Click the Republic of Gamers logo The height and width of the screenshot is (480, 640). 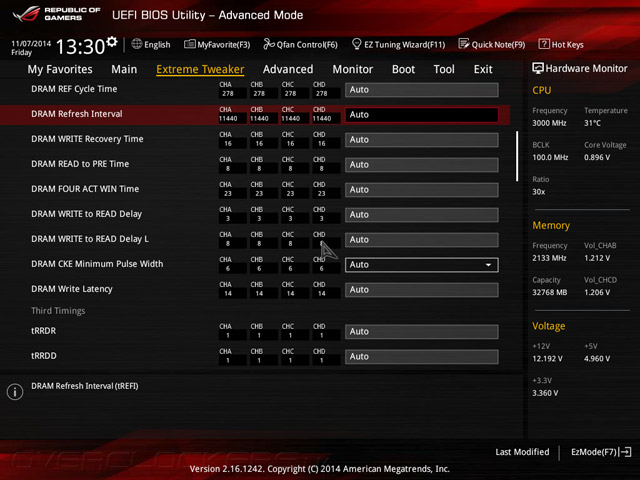pos(56,14)
